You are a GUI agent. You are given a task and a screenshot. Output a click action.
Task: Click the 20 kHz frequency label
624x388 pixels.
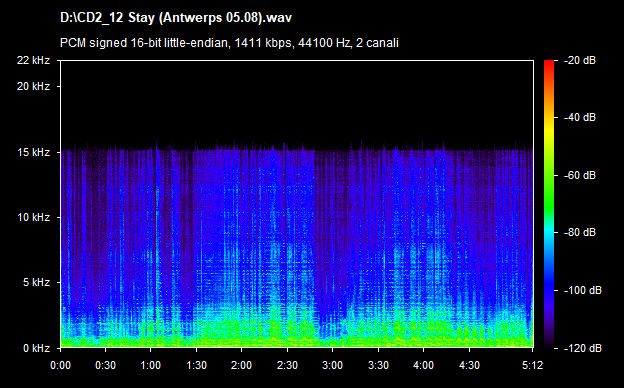pos(33,86)
